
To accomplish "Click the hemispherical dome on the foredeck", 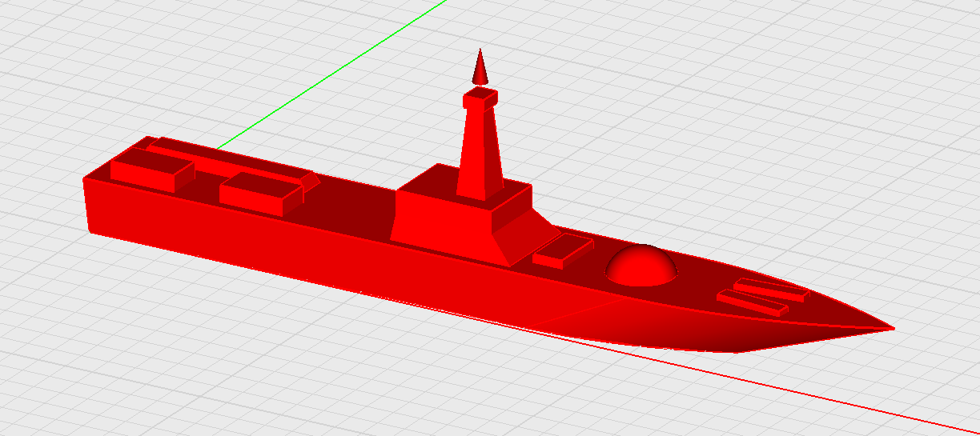I will click(641, 266).
